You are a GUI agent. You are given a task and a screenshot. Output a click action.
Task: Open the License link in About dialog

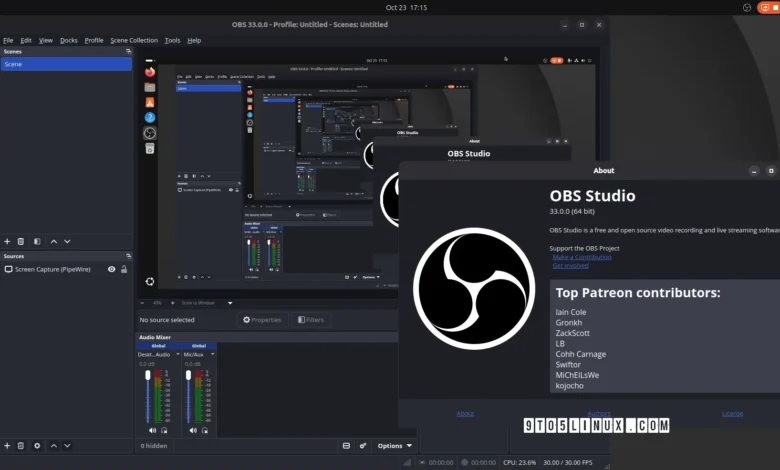tap(732, 413)
